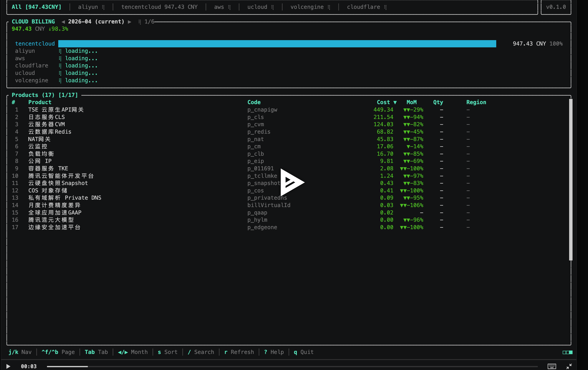
Task: Click the small play button beside the timestamp
Action: pyautogui.click(x=8, y=366)
